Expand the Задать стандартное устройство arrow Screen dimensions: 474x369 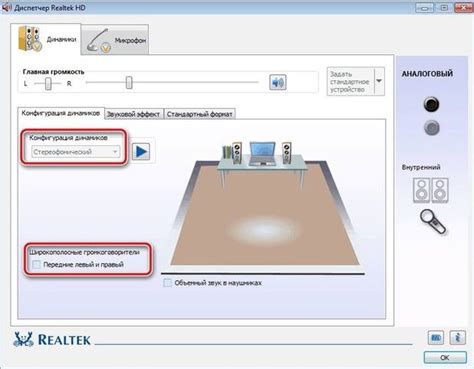pyautogui.click(x=379, y=81)
